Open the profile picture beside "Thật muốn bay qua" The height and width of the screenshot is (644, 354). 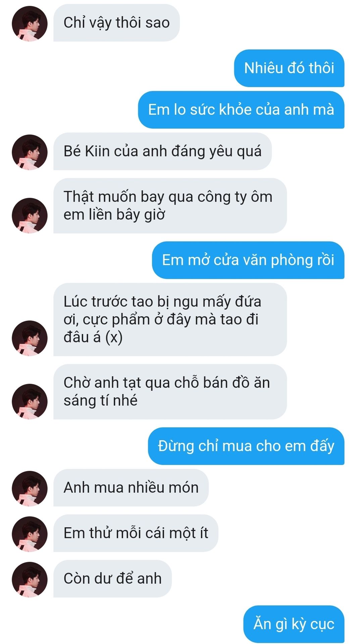30,215
